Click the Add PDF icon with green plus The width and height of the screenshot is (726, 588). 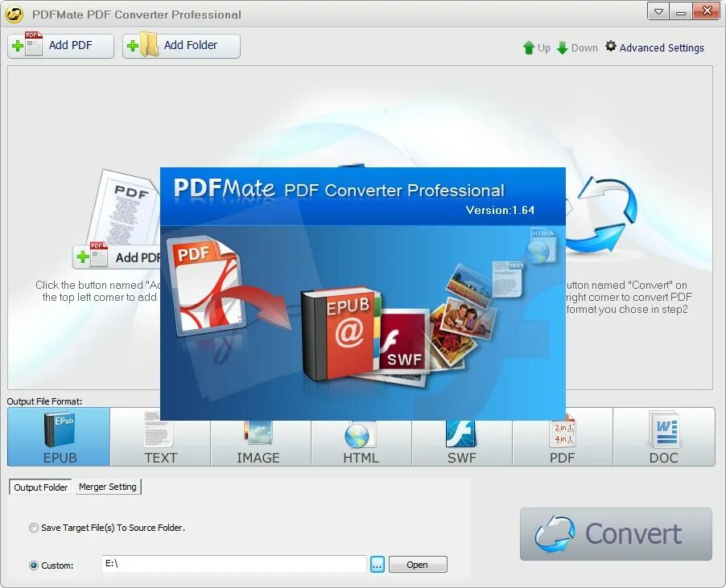click(x=27, y=44)
